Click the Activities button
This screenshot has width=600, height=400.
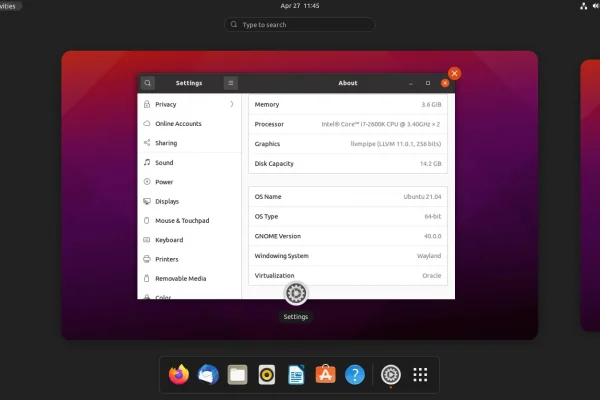[8, 6]
